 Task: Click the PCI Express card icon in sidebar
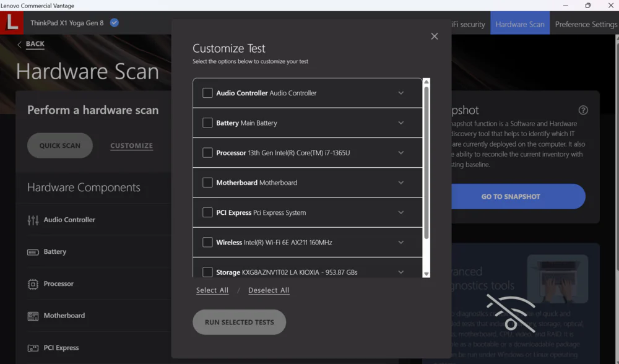[x=33, y=348]
